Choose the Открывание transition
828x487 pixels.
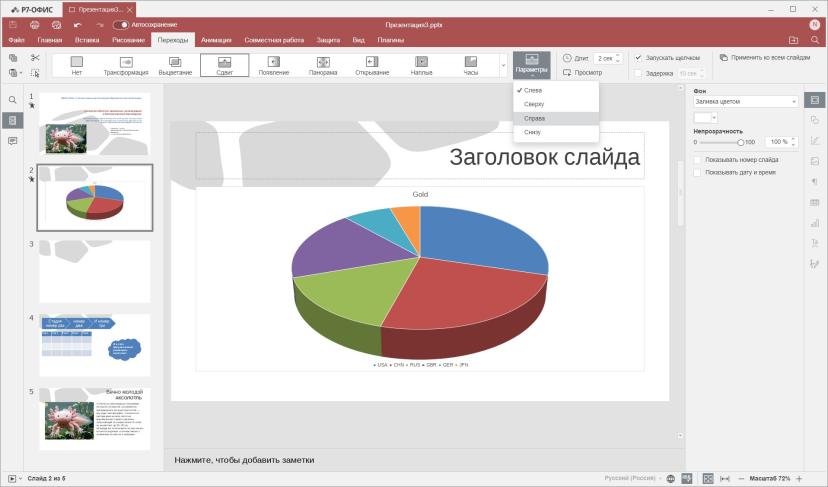click(x=372, y=65)
